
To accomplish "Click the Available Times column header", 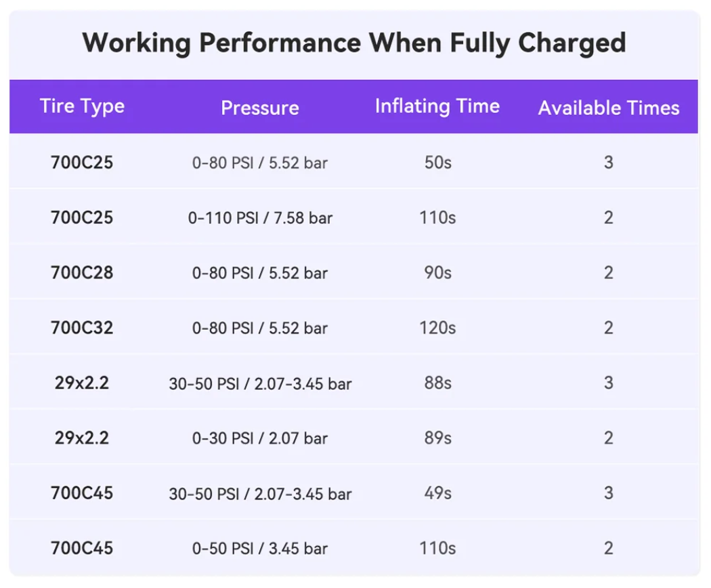I will 609,108.
